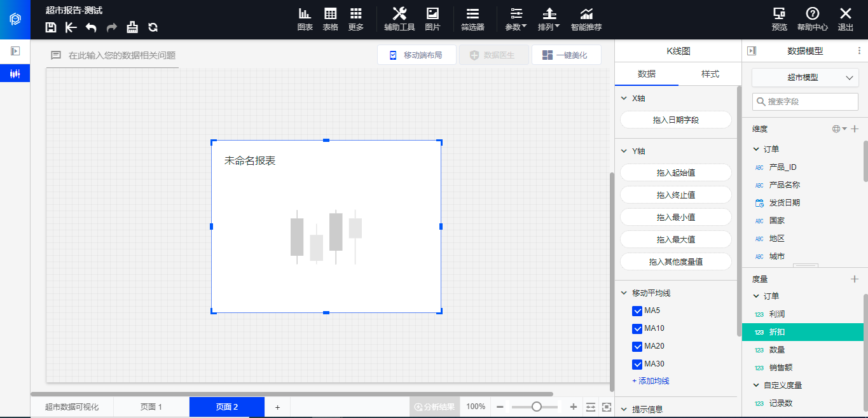The image size is (868, 418).
Task: Open the filter (筛选器) tool
Action: (472, 19)
